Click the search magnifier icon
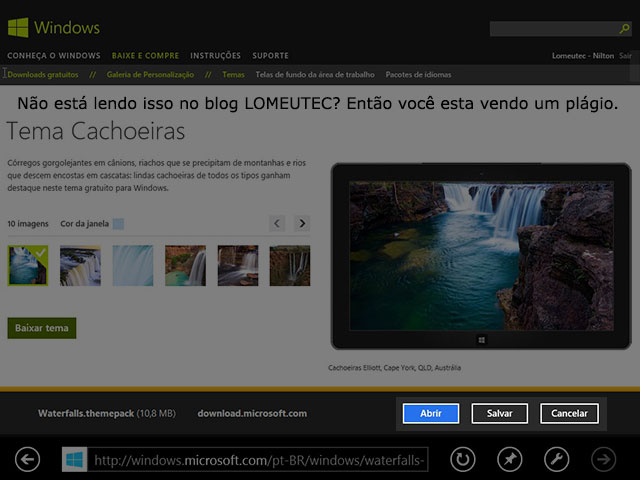640x480 pixels. 624,29
